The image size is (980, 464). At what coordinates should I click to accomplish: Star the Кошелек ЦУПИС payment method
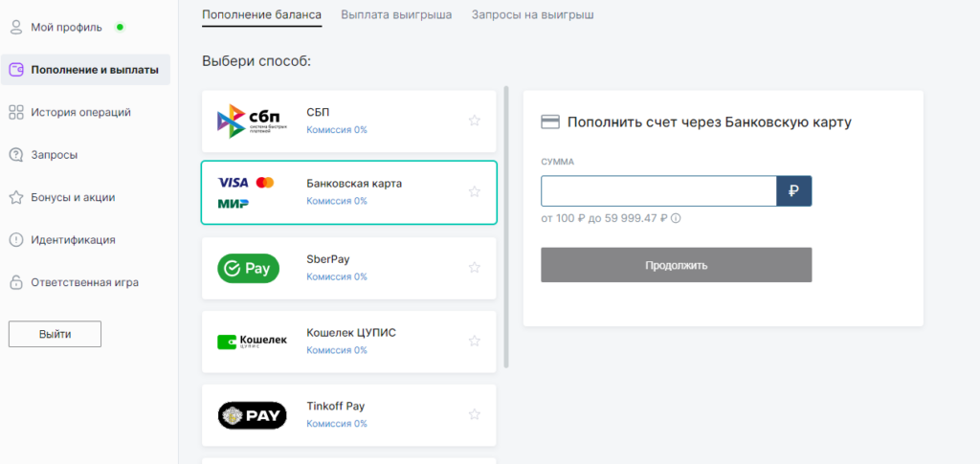coord(475,341)
